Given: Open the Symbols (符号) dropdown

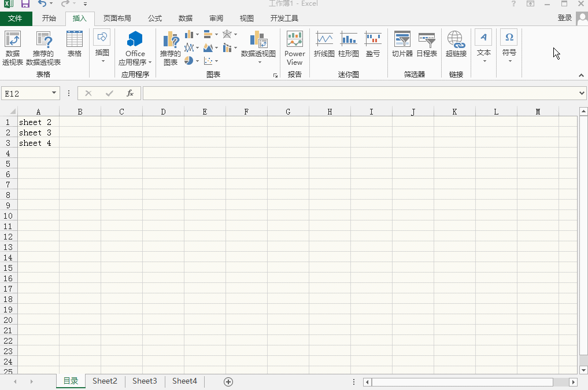Looking at the screenshot, I should [509, 46].
